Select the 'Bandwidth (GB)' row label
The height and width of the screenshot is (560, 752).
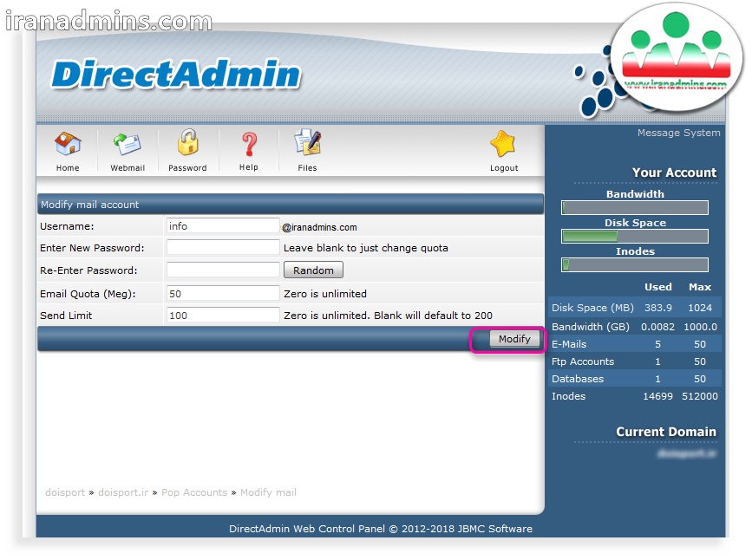pos(591,327)
